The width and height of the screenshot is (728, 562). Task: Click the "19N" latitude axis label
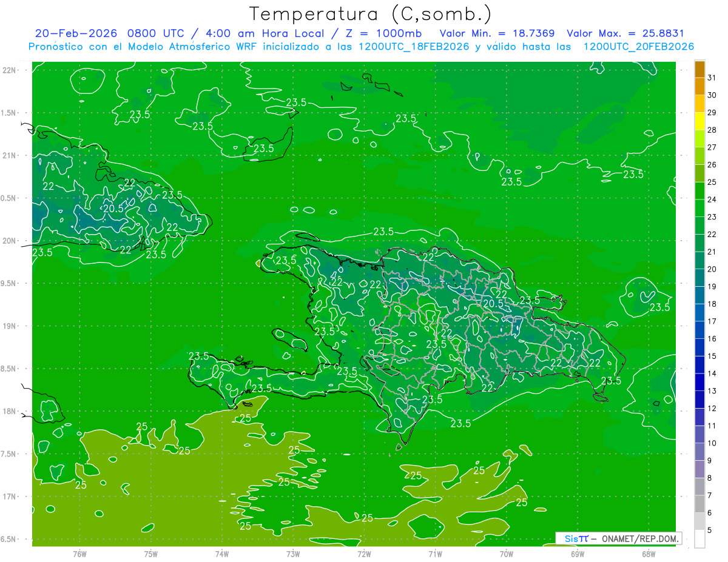coord(9,326)
